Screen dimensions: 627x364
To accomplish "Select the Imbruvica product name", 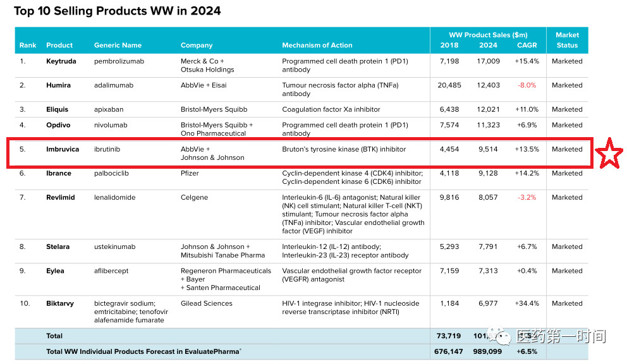I will [63, 149].
